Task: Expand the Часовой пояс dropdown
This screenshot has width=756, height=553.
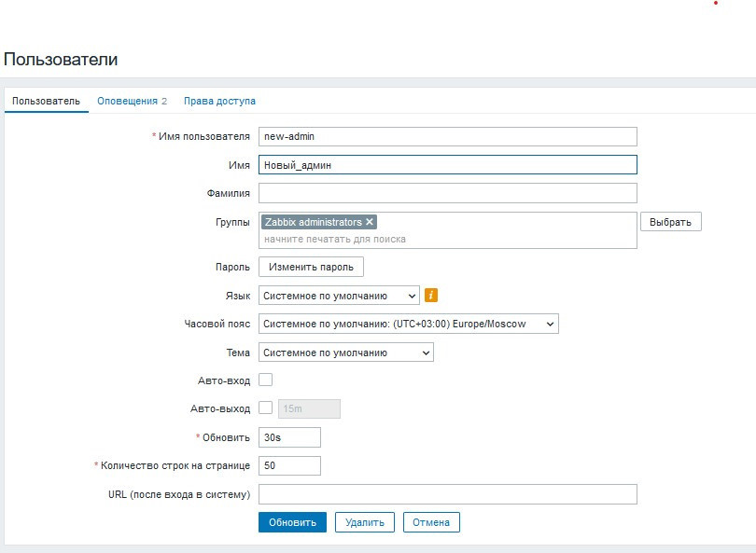Action: [x=408, y=324]
